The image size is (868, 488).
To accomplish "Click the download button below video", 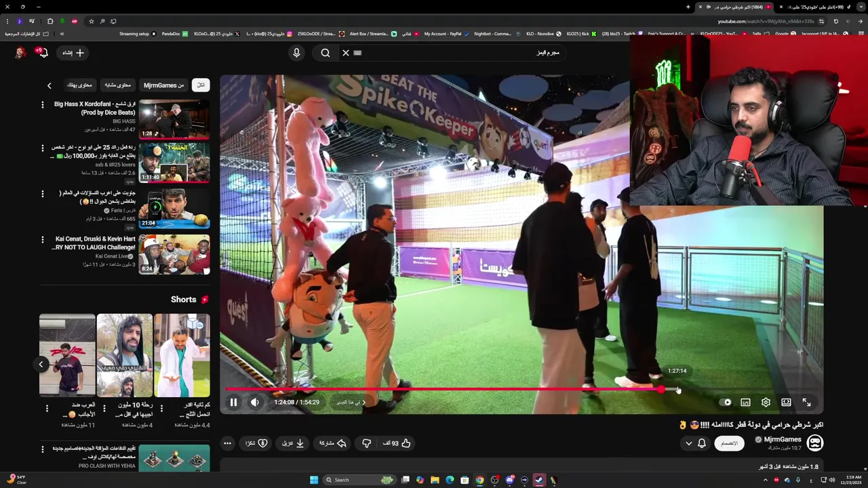I will click(292, 443).
